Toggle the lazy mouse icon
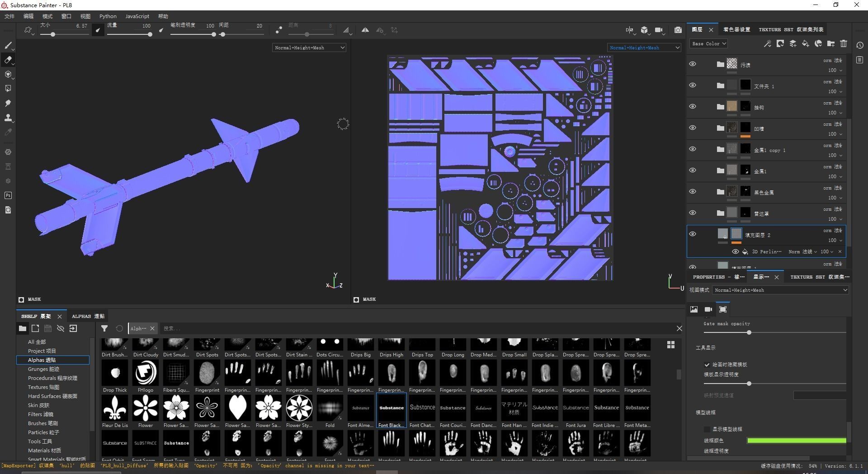This screenshot has height=474, width=868. click(279, 30)
